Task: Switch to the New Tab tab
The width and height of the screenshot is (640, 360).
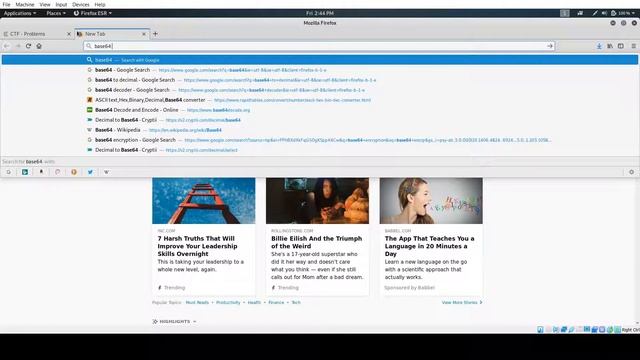Action: tap(112, 34)
